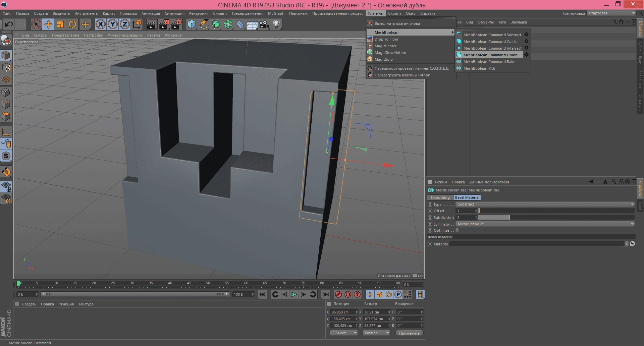Image resolution: width=644 pixels, height=346 pixels.
Task: Click the Применить button
Action: click(409, 333)
